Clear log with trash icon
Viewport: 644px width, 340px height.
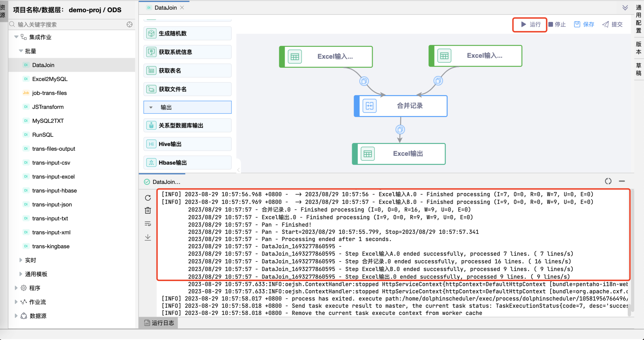click(x=148, y=210)
